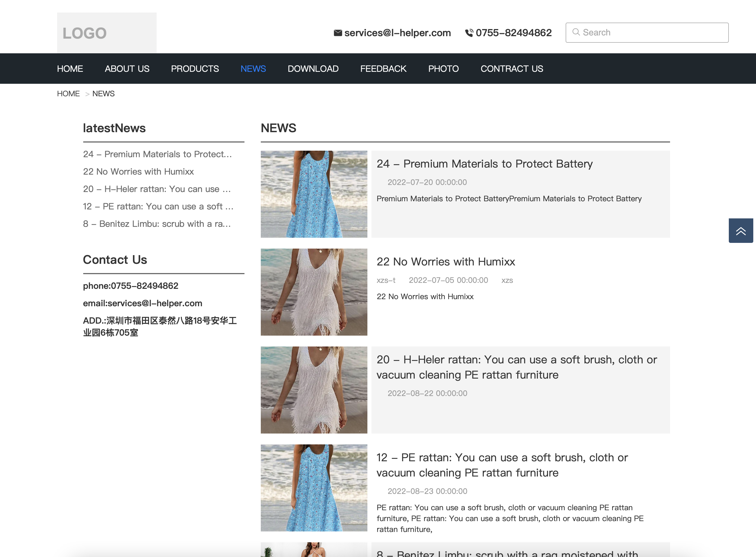The width and height of the screenshot is (756, 557).
Task: Open the PHOTO navigation item
Action: click(x=443, y=69)
